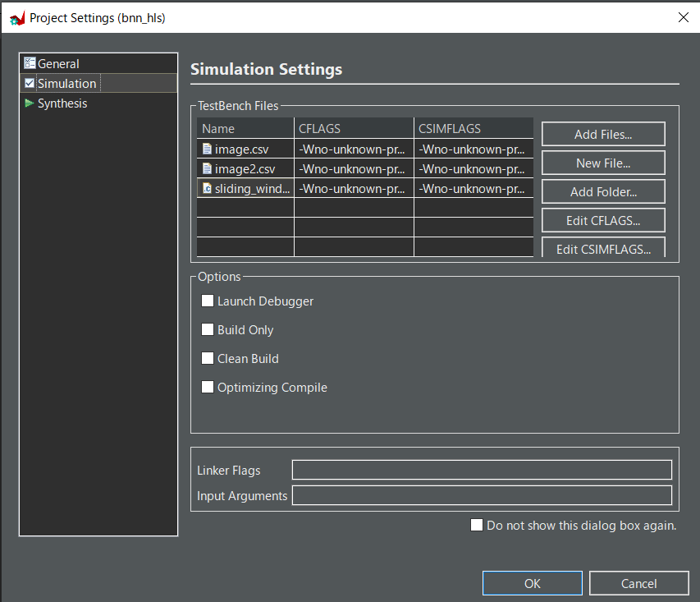This screenshot has width=700, height=602.
Task: Tick the Build Only option
Action: 208,330
